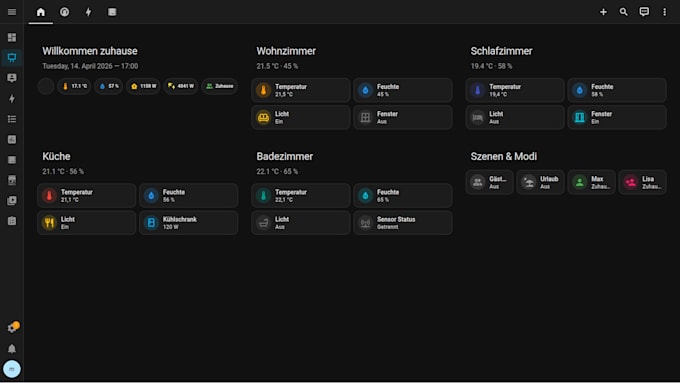Open the lightning bolt Energy sidebar icon
Viewport: 680px width, 383px height.
click(12, 98)
